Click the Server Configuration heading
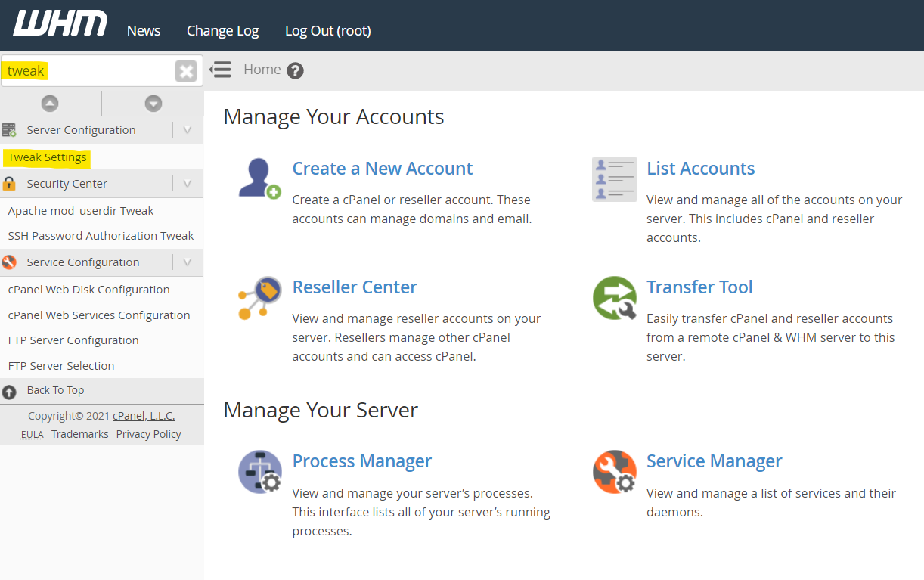The height and width of the screenshot is (580, 924). pyautogui.click(x=81, y=130)
